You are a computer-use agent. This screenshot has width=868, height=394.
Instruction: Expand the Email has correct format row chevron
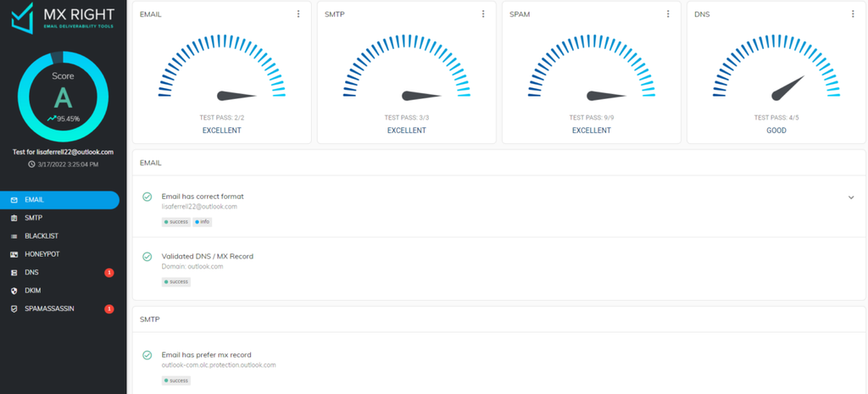851,197
